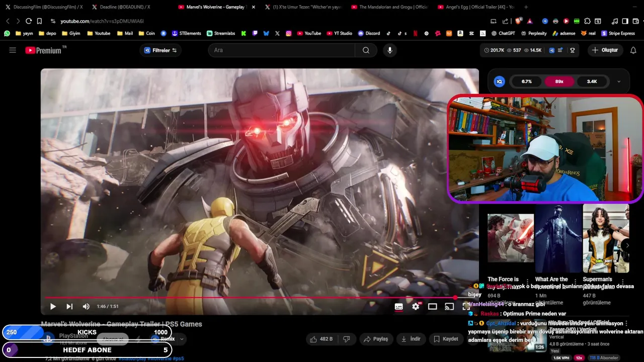Mute the video player volume

click(86, 307)
